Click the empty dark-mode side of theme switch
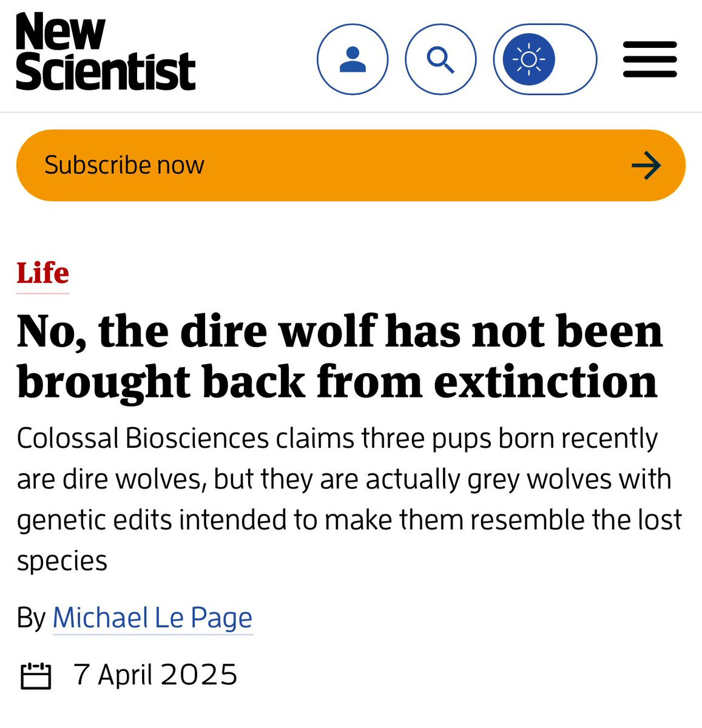702x728 pixels. [x=573, y=59]
